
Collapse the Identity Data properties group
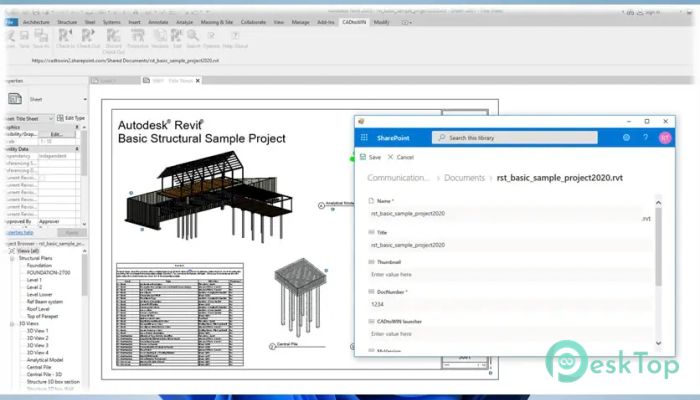[77, 149]
